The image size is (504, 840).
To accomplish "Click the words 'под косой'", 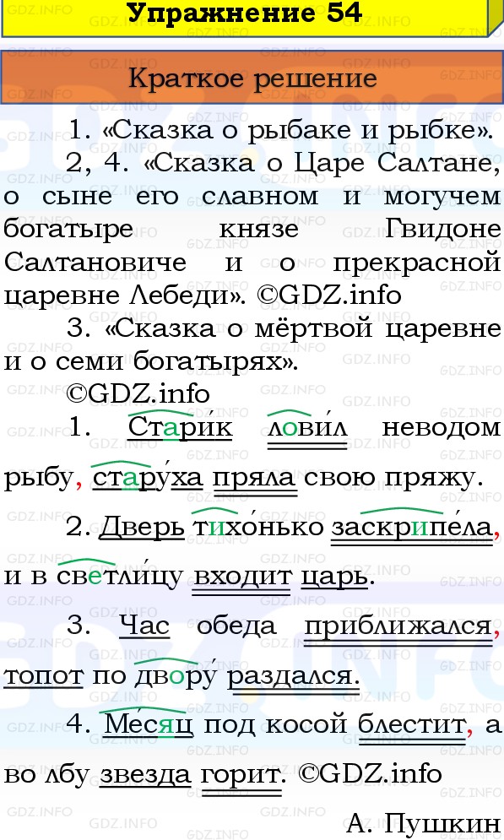I will [x=275, y=725].
